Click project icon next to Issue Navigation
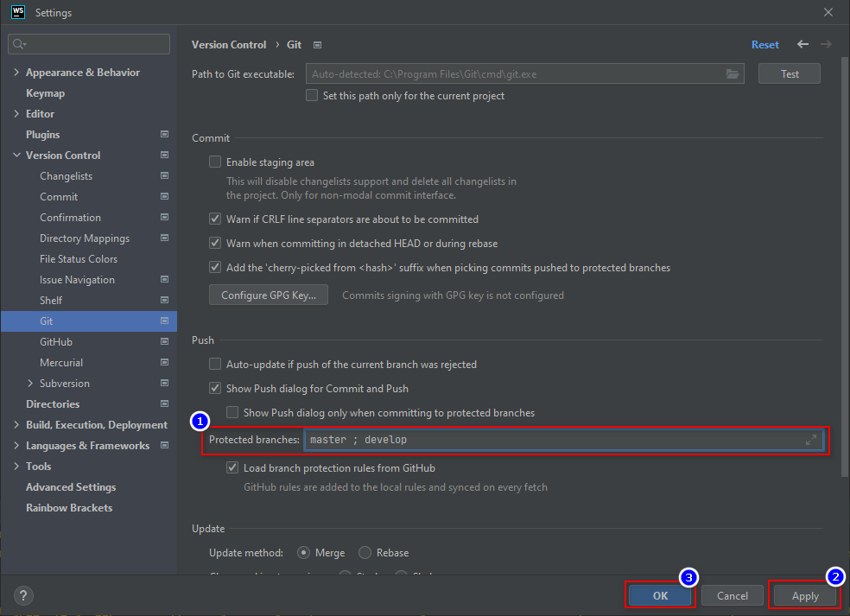Screen dimensions: 850x616 (x=165, y=279)
